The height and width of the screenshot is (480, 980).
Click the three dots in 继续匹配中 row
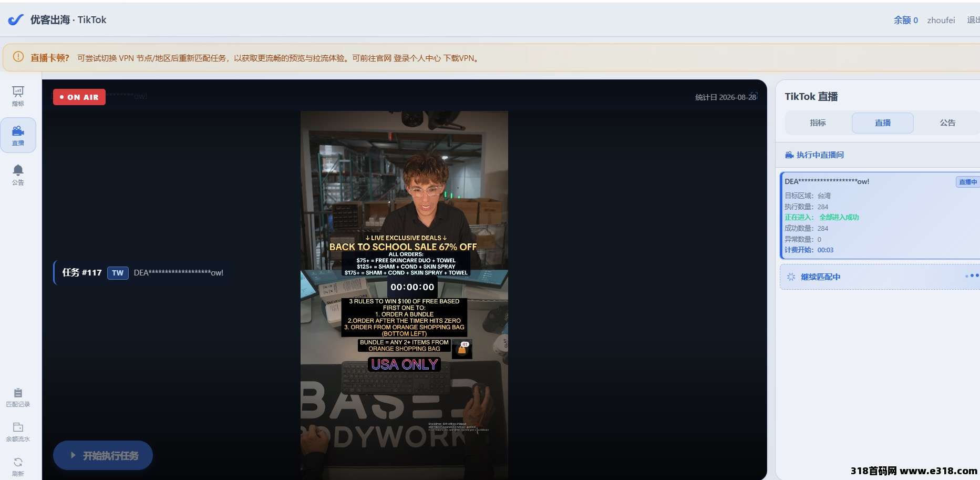tap(972, 275)
